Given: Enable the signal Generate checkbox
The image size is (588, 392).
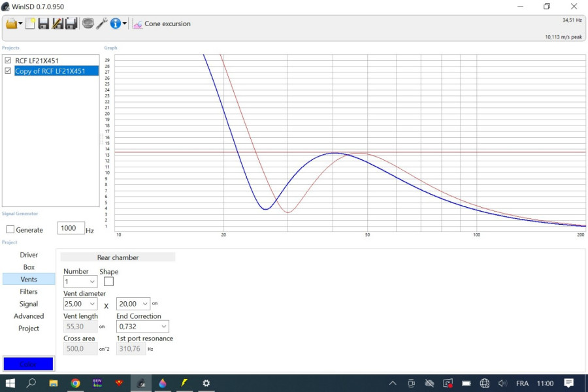Looking at the screenshot, I should 10,229.
